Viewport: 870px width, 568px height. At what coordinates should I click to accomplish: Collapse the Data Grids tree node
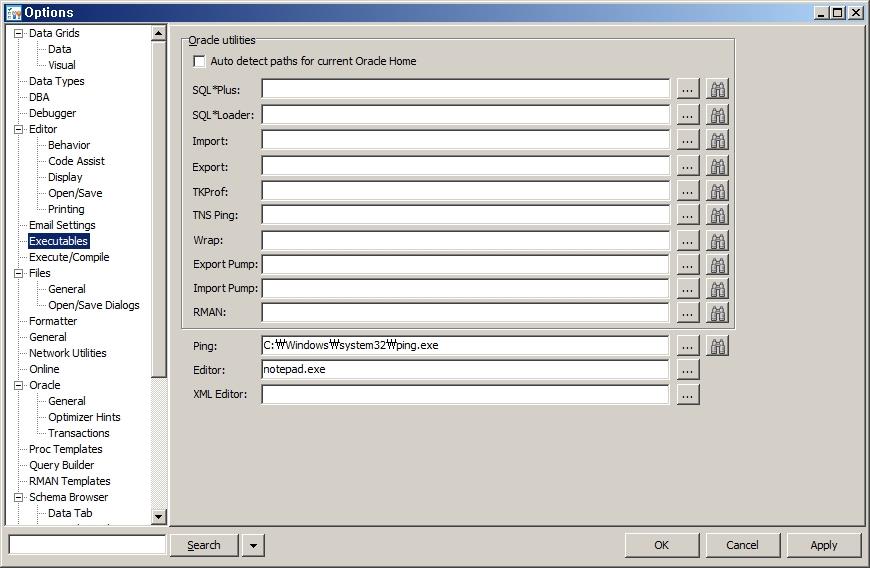pos(18,33)
